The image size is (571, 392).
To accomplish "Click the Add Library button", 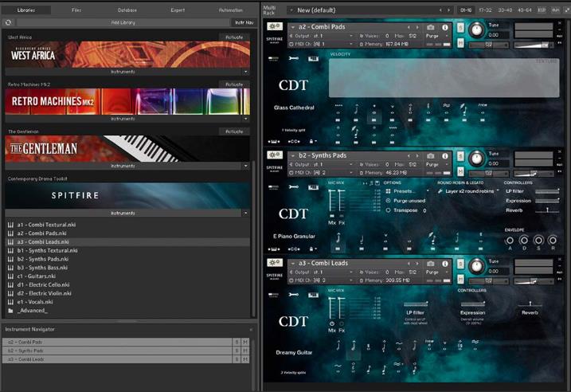I will tap(123, 22).
